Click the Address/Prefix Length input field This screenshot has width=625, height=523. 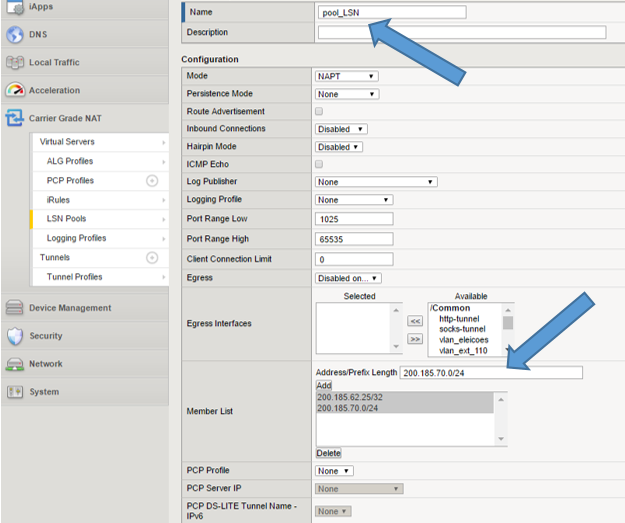coord(490,372)
